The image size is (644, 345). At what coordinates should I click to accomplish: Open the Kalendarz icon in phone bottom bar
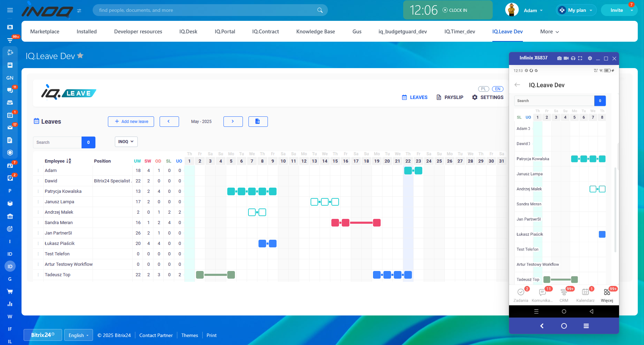click(585, 295)
